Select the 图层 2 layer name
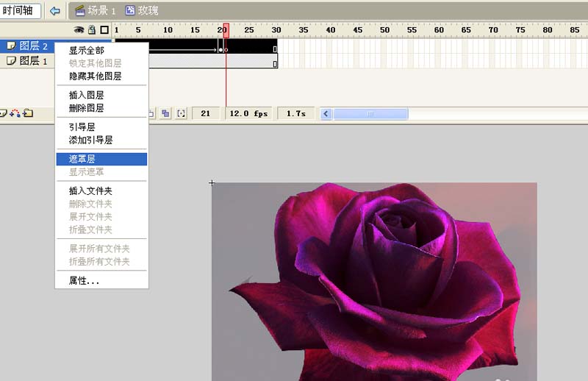The height and width of the screenshot is (381, 588). point(33,46)
